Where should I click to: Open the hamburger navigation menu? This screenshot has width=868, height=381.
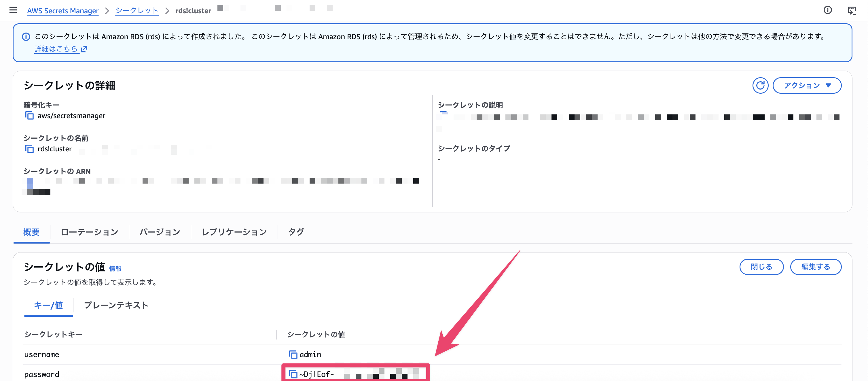13,10
